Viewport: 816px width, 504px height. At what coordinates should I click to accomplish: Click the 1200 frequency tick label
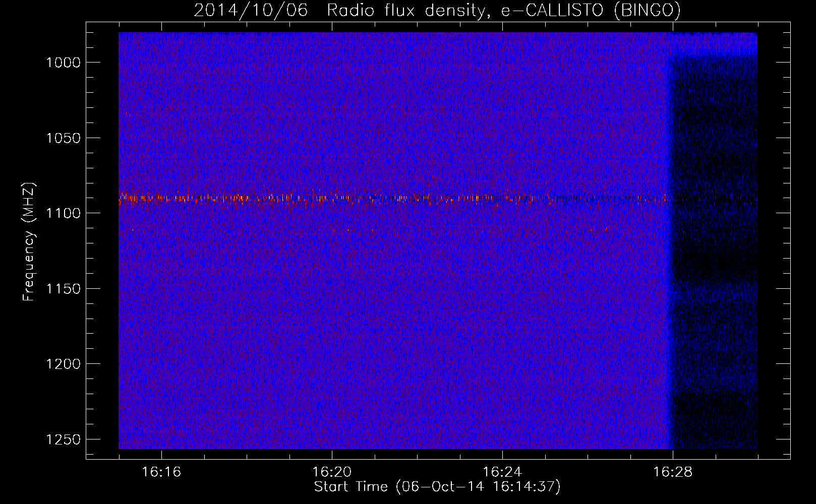coord(64,364)
